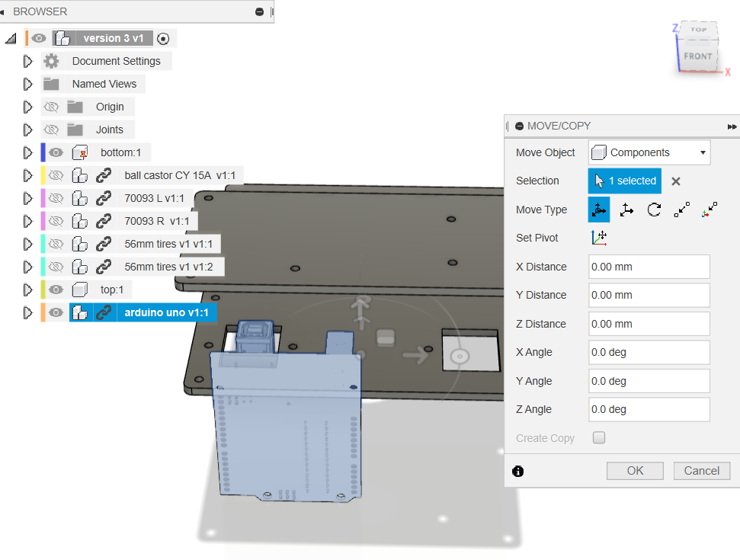Click the OK button
740x560 pixels.
click(x=635, y=470)
